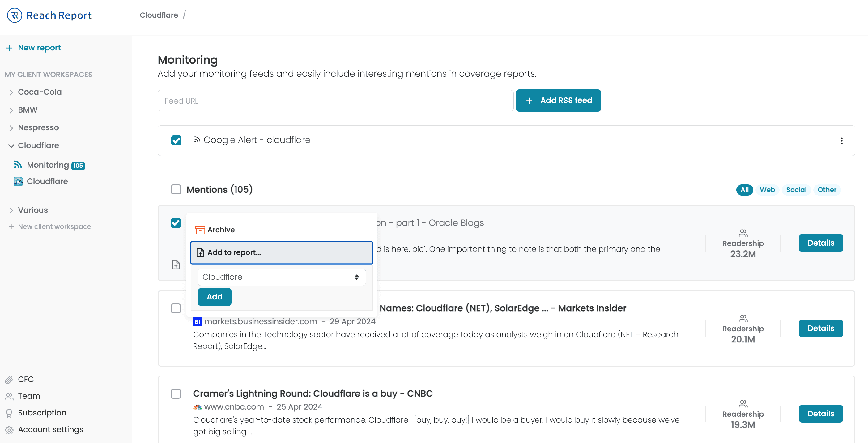Click the Team people icon

click(x=9, y=397)
